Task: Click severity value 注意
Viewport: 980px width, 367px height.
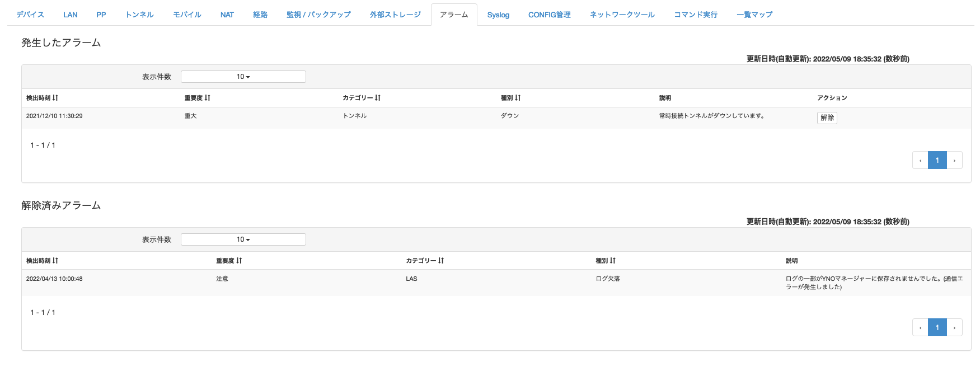Action: point(222,279)
